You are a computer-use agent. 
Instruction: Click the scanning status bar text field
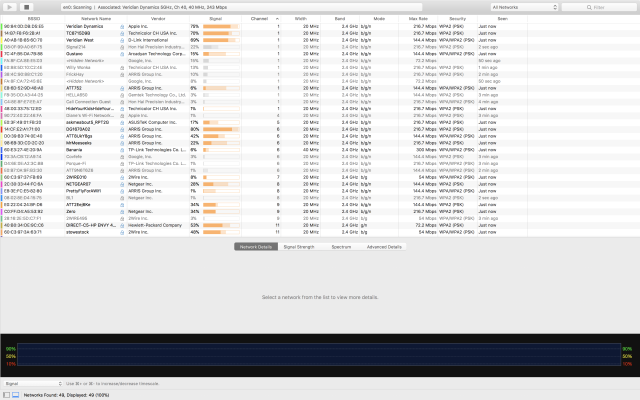pos(242,7)
